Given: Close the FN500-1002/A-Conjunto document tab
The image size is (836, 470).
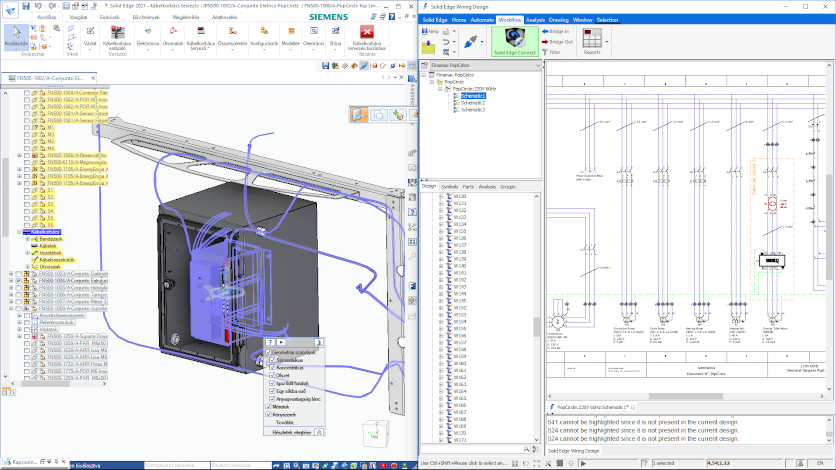Looking at the screenshot, I should 93,78.
